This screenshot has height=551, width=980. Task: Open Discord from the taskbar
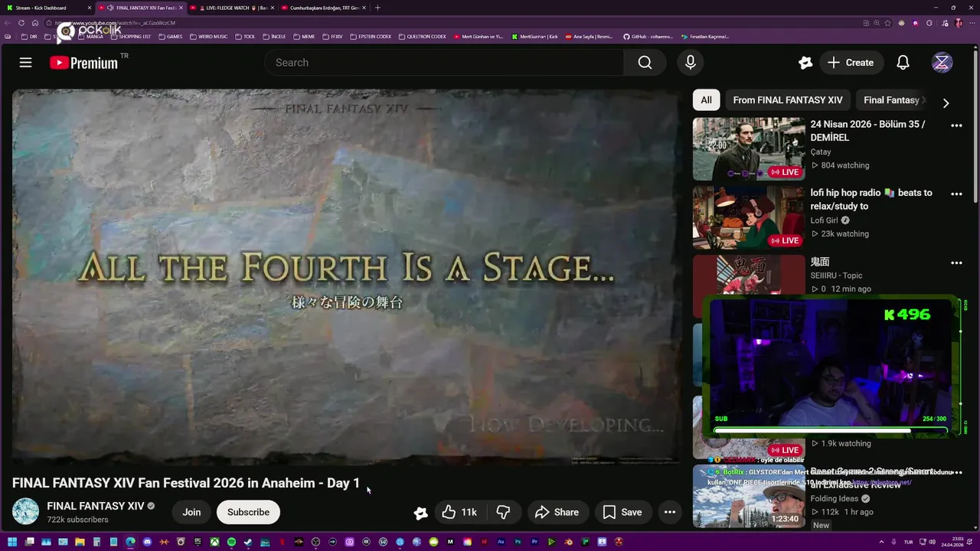click(147, 542)
